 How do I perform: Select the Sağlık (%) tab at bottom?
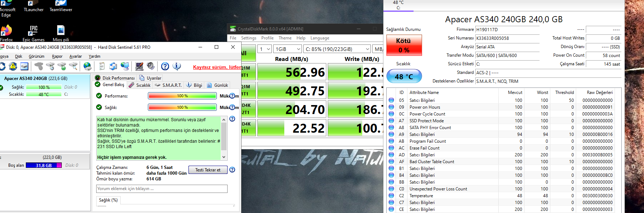pos(108,200)
